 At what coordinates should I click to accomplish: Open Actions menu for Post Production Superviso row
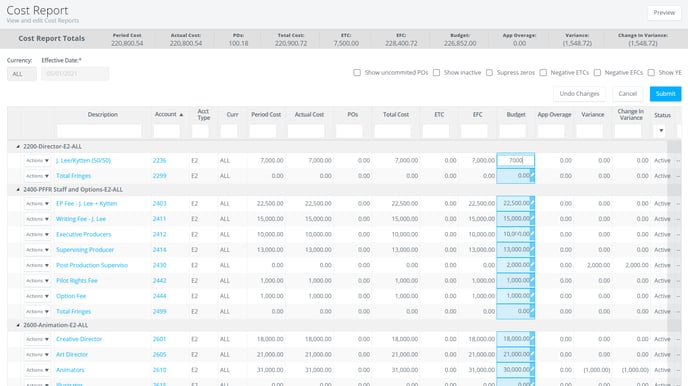pos(37,265)
